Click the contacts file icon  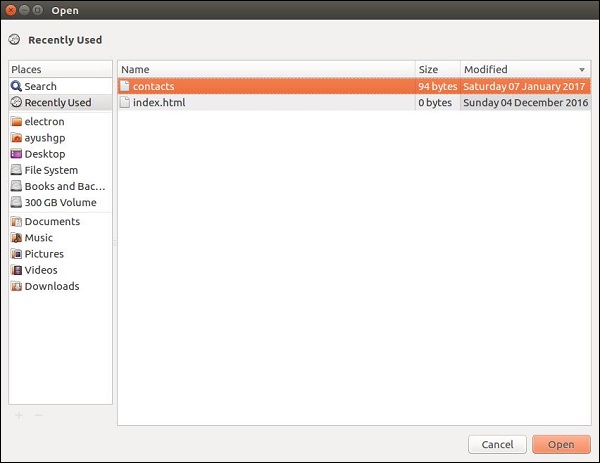click(x=125, y=86)
